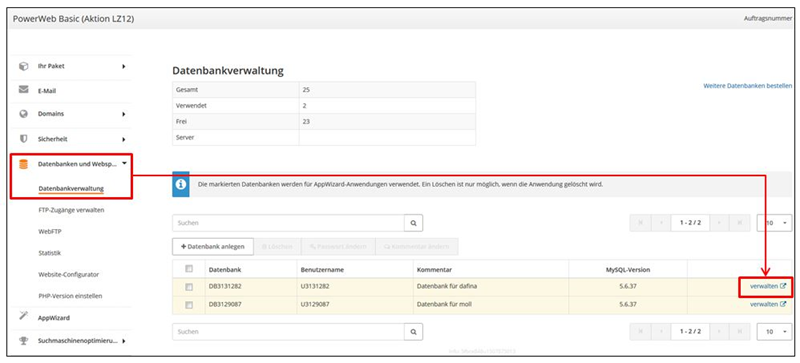This screenshot has height=363, width=800.
Task: Expand the Sicherheit submenu arrow
Action: (x=124, y=139)
